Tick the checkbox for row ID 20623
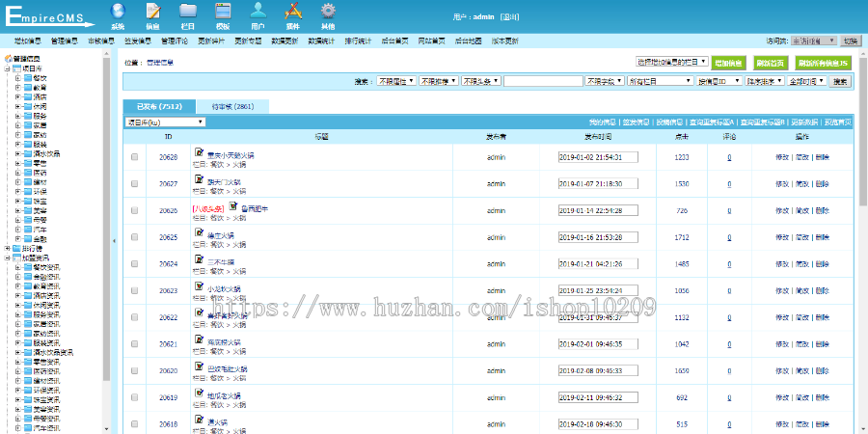The image size is (868, 434). coord(134,290)
